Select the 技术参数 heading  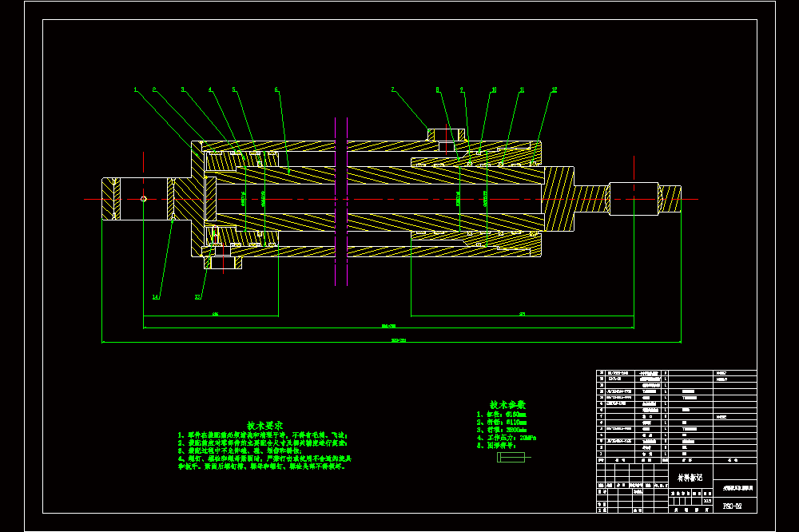point(507,405)
